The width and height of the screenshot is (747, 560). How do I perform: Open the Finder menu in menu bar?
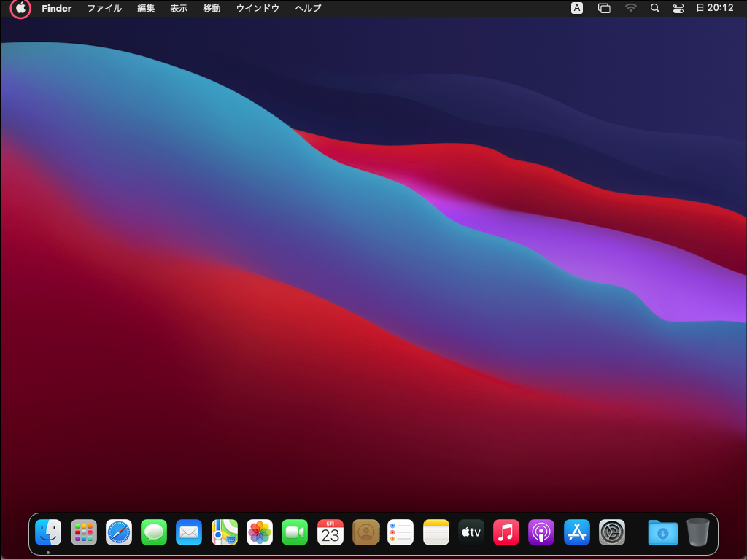[x=57, y=8]
